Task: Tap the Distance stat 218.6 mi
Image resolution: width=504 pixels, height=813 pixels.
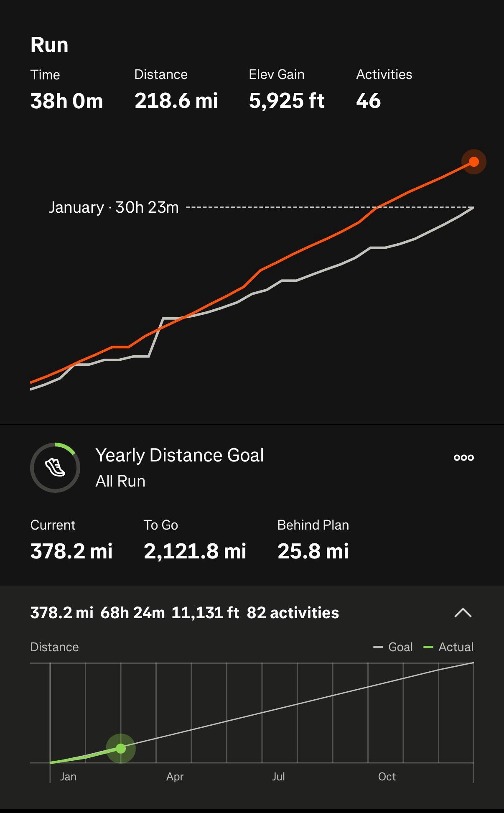Action: pyautogui.click(x=176, y=101)
